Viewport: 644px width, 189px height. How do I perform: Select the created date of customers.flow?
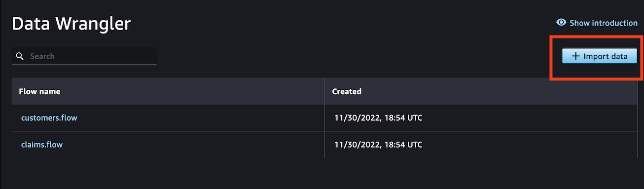pos(378,118)
